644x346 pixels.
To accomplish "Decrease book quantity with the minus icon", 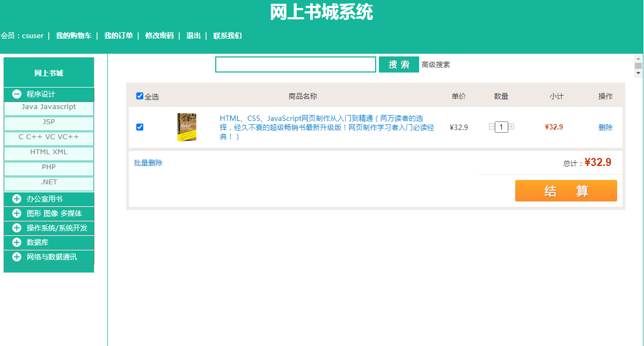I will [x=492, y=127].
